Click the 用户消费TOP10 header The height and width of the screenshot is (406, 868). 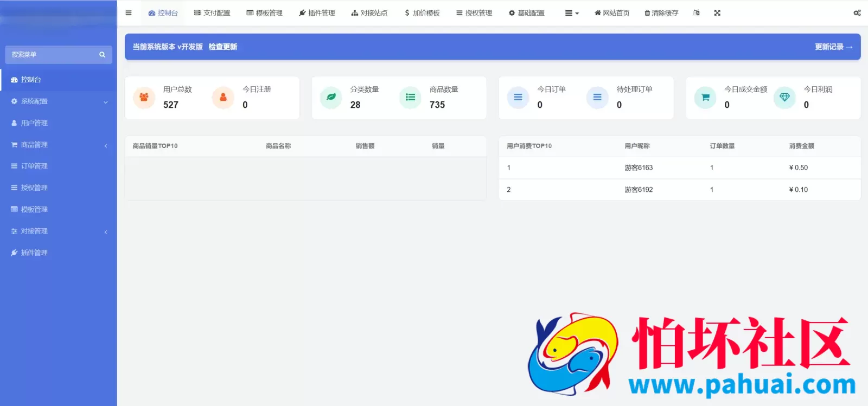pos(529,146)
